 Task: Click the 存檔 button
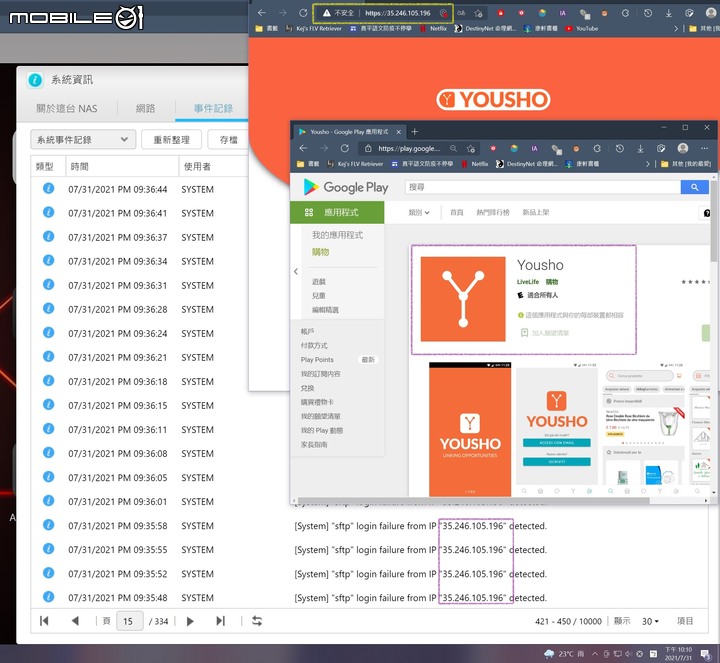tap(228, 140)
